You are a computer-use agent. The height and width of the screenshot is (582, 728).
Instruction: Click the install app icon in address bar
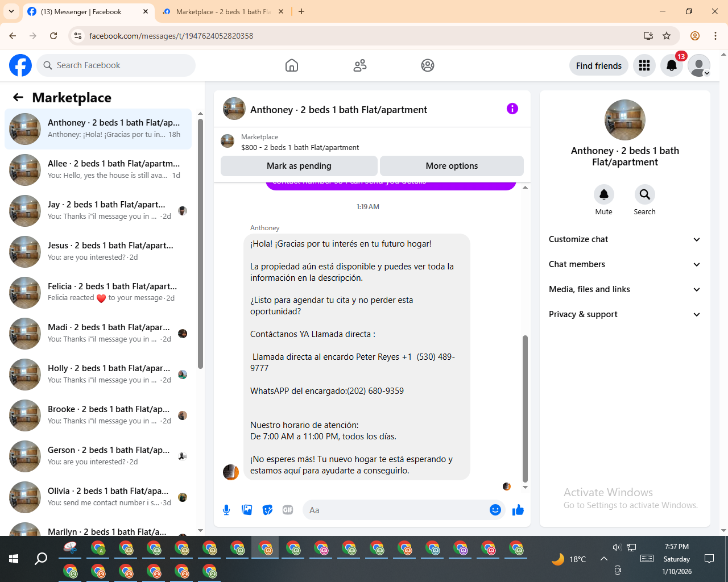648,36
